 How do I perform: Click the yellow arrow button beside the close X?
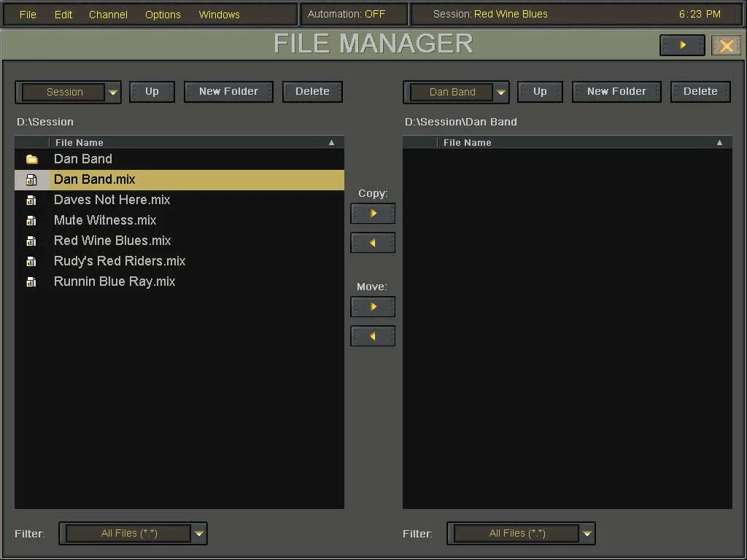682,45
